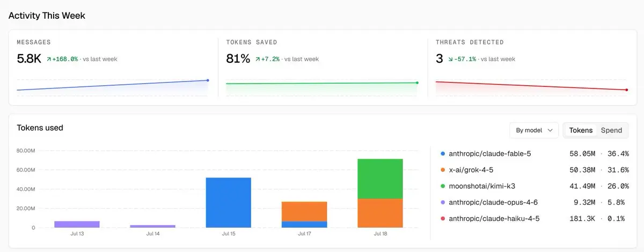Click the Messages 5.8K value

tap(29, 58)
